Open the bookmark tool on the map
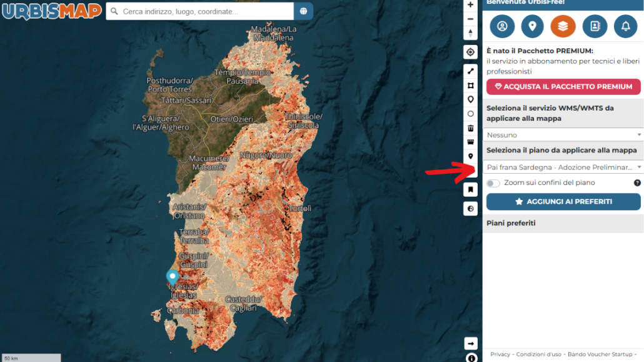This screenshot has height=362, width=644. coord(470,190)
